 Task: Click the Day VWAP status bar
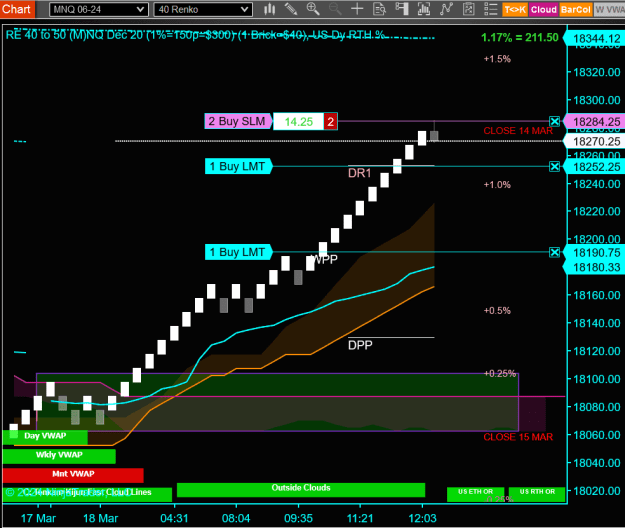click(x=45, y=436)
